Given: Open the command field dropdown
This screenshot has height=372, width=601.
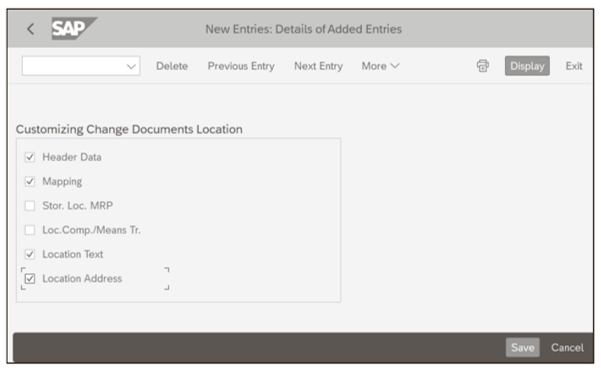Looking at the screenshot, I should tap(131, 66).
